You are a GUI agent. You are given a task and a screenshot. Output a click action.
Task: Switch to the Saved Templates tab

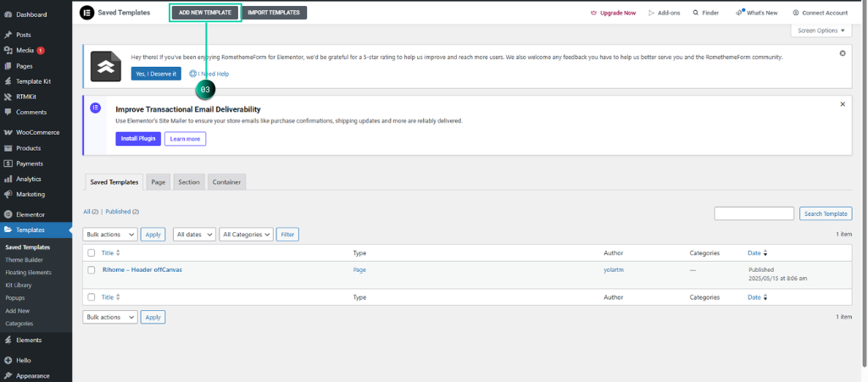114,182
